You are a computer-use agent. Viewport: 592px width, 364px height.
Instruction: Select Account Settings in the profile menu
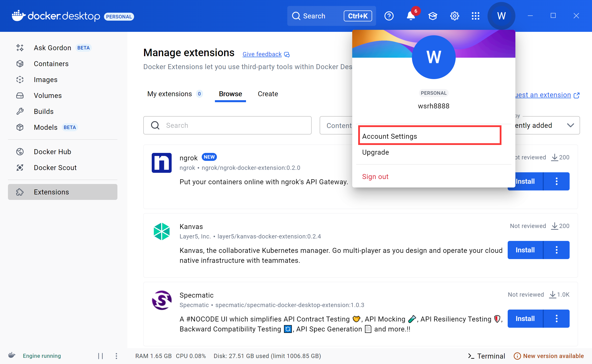[389, 136]
